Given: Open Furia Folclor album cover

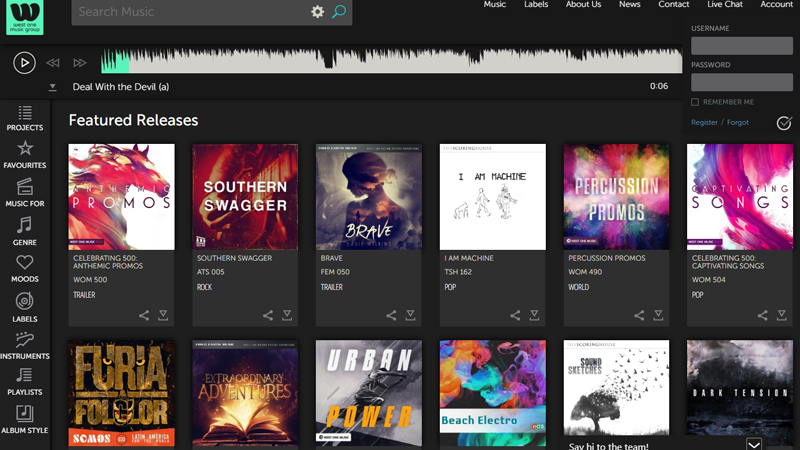Looking at the screenshot, I should tap(121, 393).
